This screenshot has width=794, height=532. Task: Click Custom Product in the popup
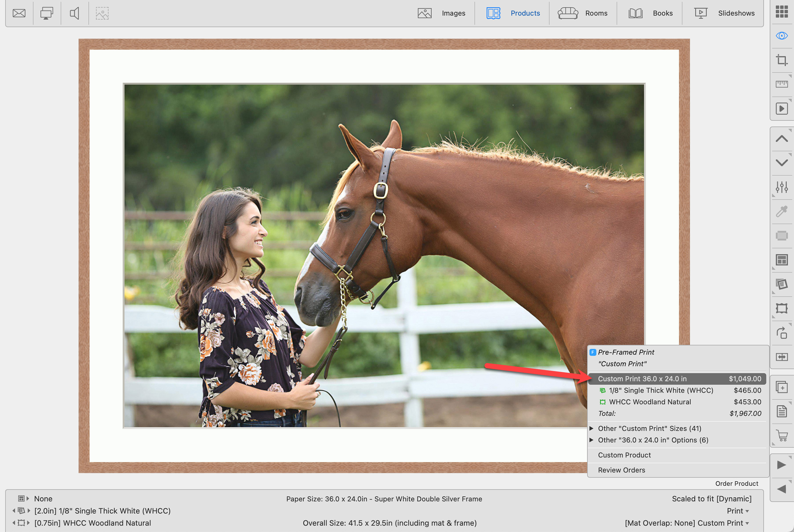[624, 455]
